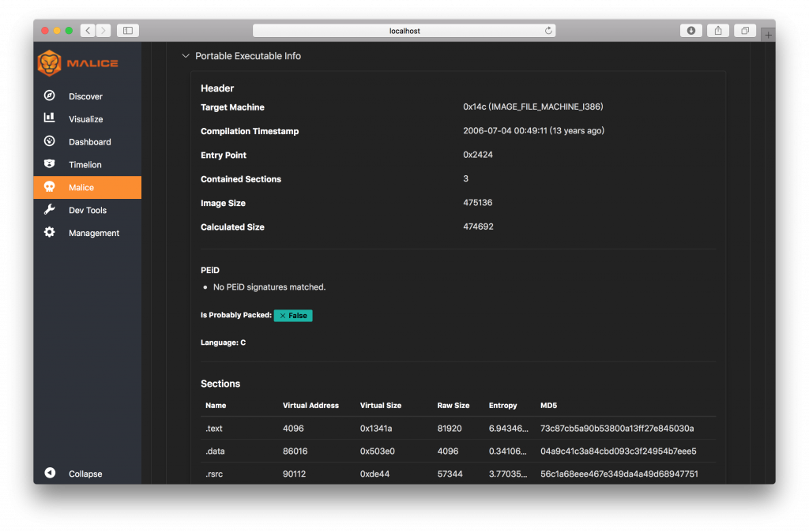Click the False packed status badge

pyautogui.click(x=293, y=315)
